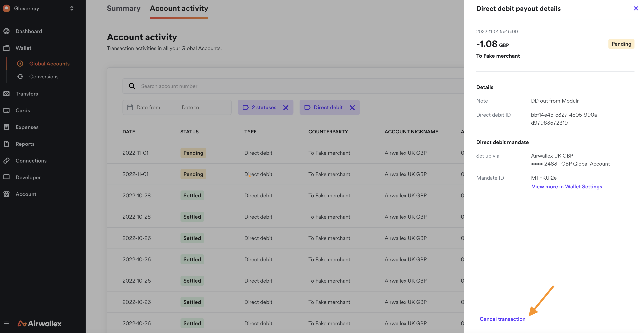The height and width of the screenshot is (333, 644).
Task: Click the Glover ray briefcase avatar
Action: click(x=6, y=8)
